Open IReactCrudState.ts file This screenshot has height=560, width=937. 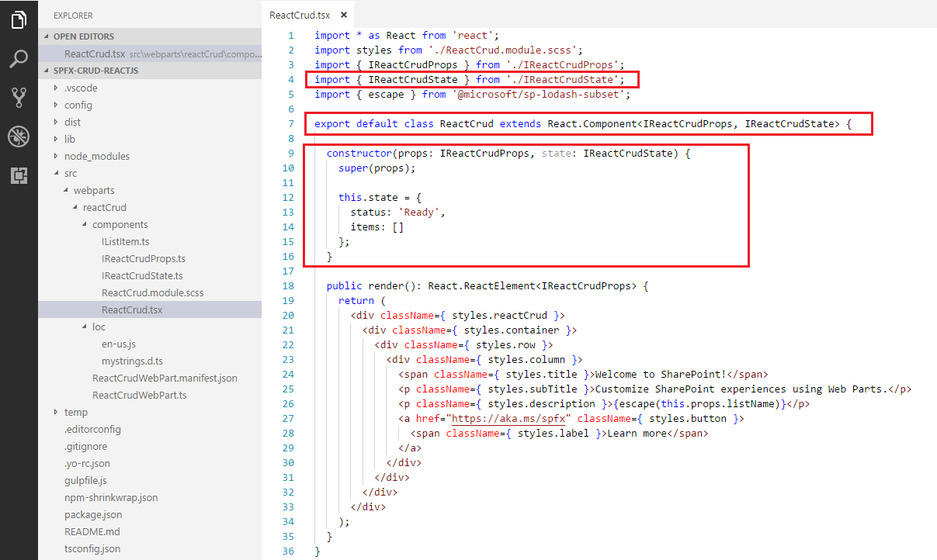pos(142,275)
